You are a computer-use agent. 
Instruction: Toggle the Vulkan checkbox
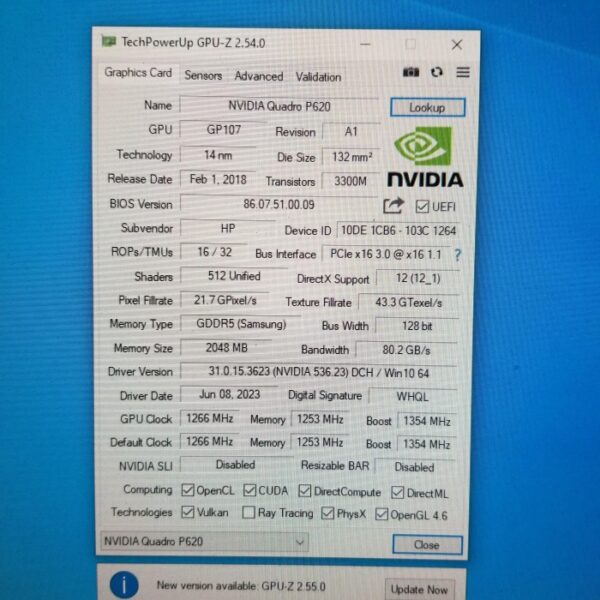pos(188,512)
